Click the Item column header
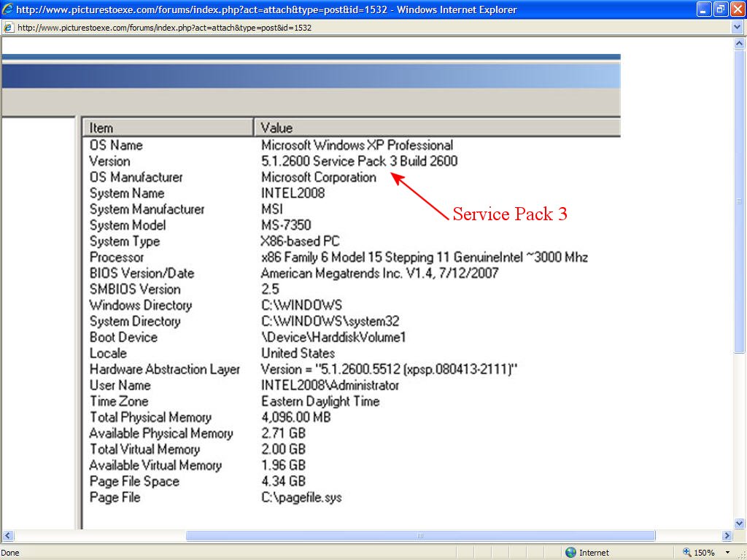747x560 pixels. pyautogui.click(x=168, y=128)
